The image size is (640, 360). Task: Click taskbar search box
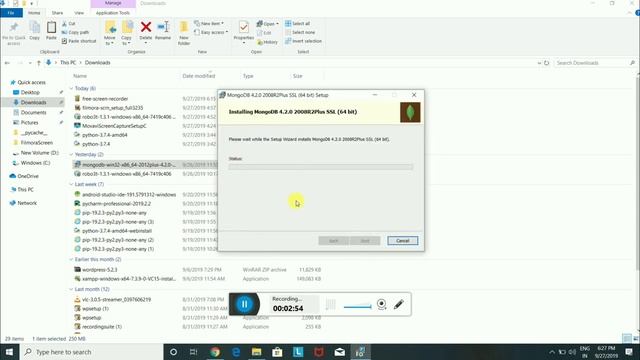pos(91,352)
